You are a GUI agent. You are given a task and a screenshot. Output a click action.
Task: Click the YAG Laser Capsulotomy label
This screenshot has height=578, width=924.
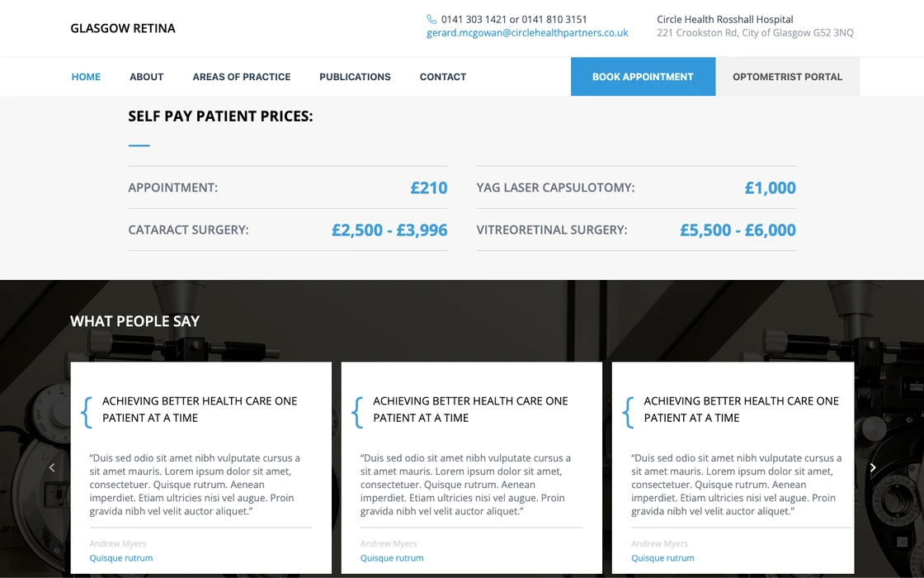click(555, 187)
